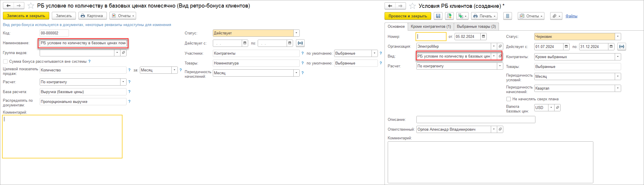Open calendar for the 05.02.2024 date
This screenshot has height=185, width=644.
pos(483,37)
